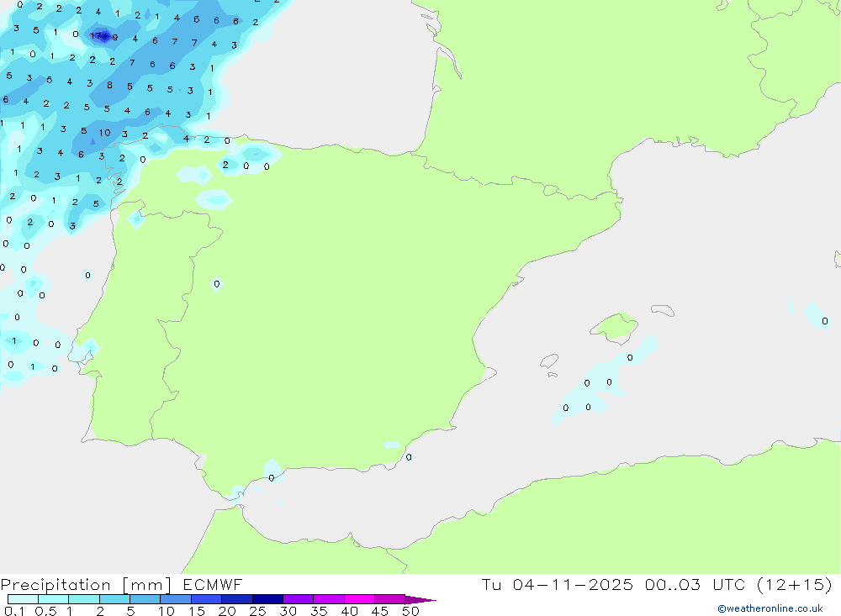Click the legend label '25'
Image resolution: width=841 pixels, height=616 pixels.
(x=257, y=611)
